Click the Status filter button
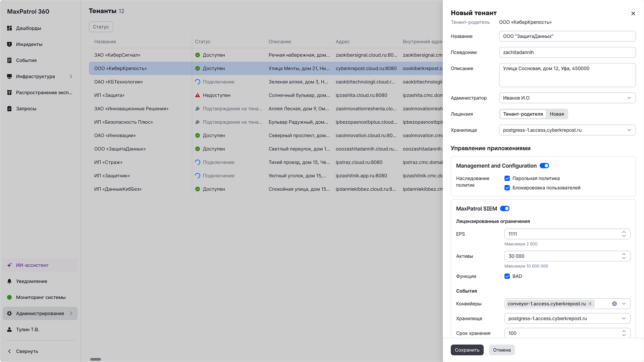 tap(101, 27)
